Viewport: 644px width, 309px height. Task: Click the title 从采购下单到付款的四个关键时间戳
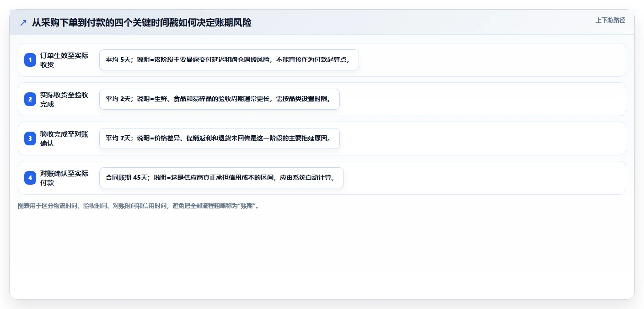click(141, 22)
